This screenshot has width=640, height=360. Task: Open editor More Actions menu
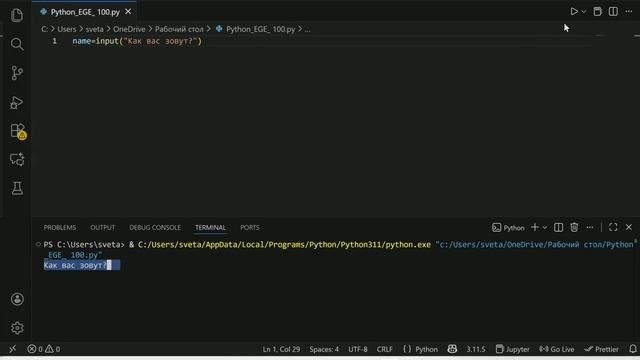pyautogui.click(x=629, y=11)
